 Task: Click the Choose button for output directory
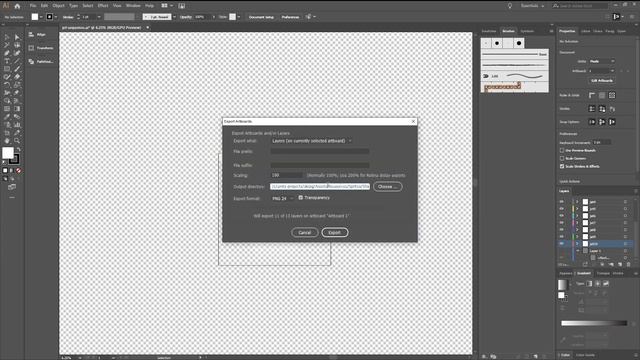387,187
